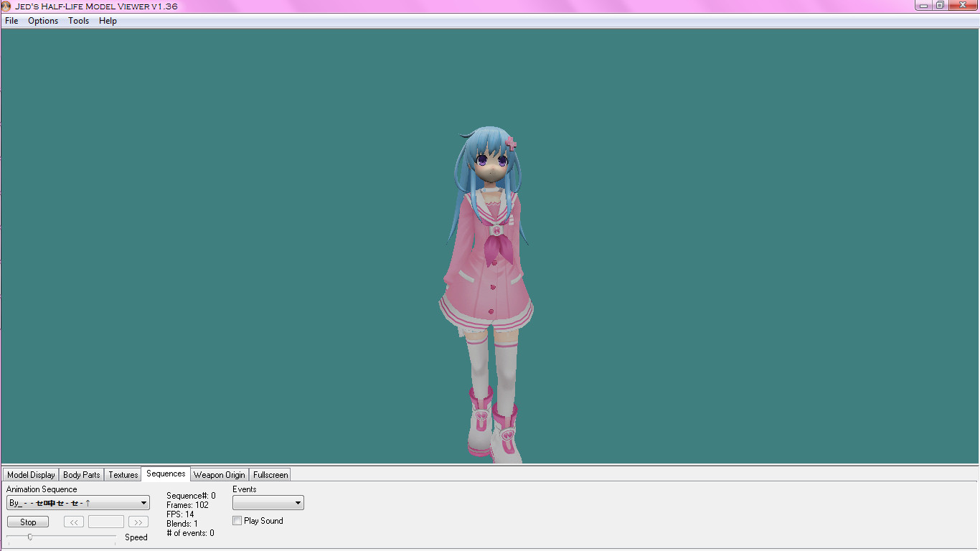This screenshot has width=980, height=551.
Task: Open the File menu
Action: [11, 21]
